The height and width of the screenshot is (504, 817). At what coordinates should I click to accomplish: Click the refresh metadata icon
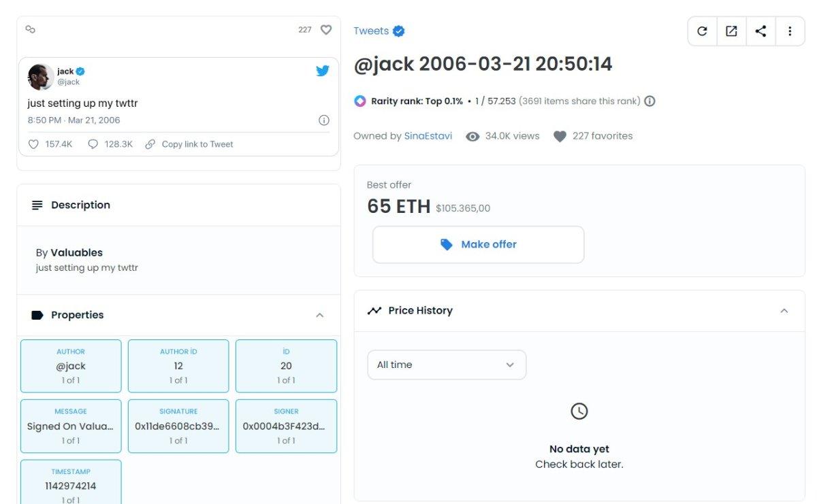702,31
